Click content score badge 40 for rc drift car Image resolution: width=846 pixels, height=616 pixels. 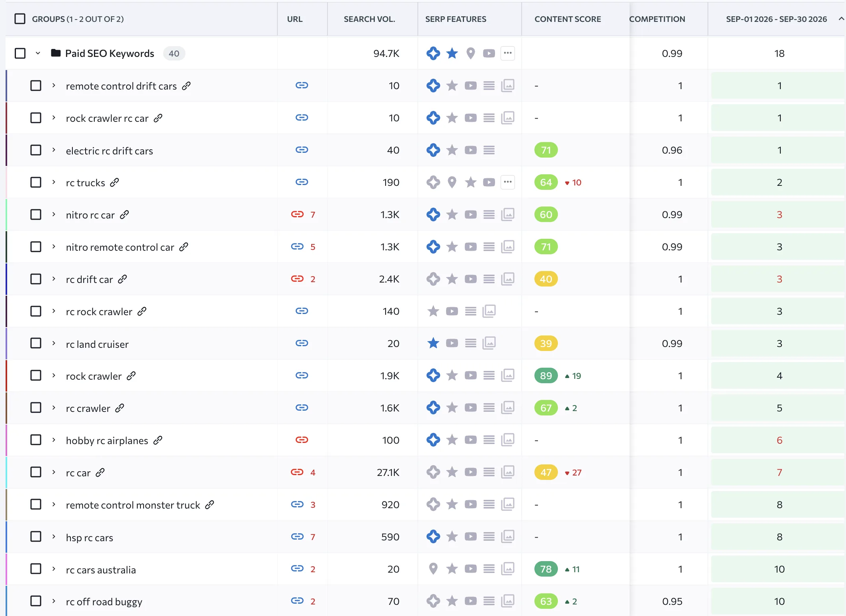(x=546, y=279)
